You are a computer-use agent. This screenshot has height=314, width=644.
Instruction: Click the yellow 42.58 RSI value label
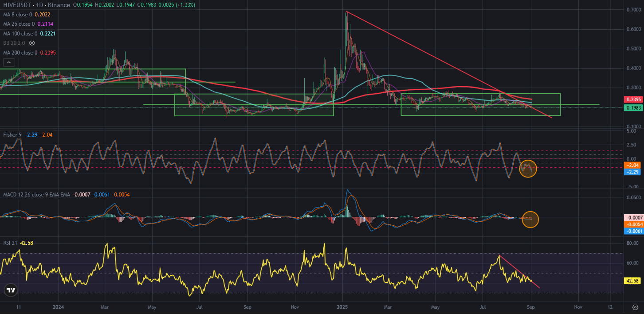[633, 281]
